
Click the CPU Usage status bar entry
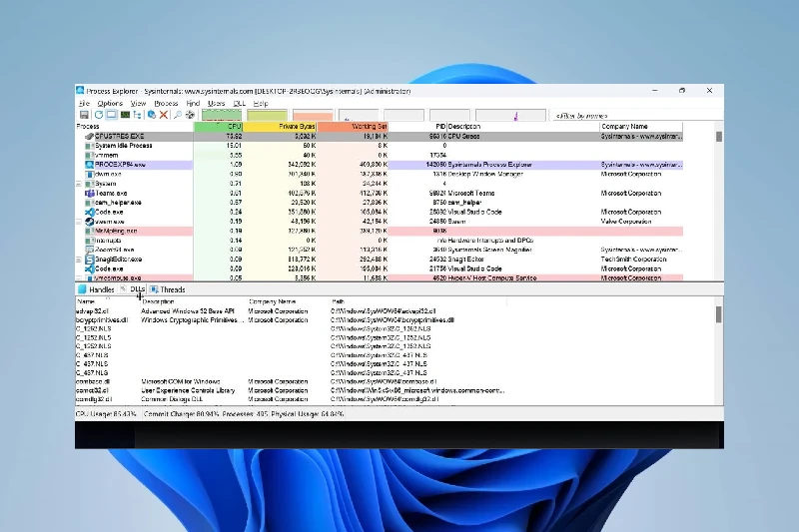(106, 414)
